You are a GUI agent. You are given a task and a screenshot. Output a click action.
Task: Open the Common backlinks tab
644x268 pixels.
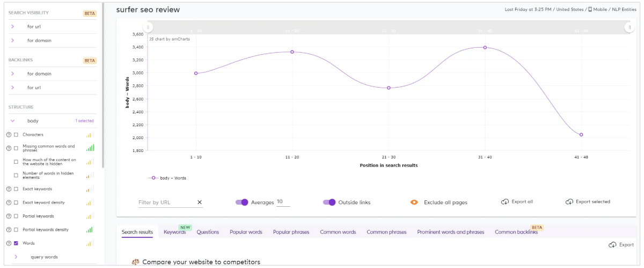pos(516,232)
